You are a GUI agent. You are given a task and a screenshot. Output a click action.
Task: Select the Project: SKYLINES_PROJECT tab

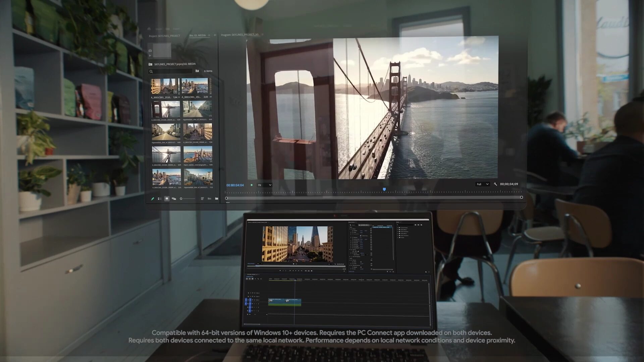pos(164,36)
